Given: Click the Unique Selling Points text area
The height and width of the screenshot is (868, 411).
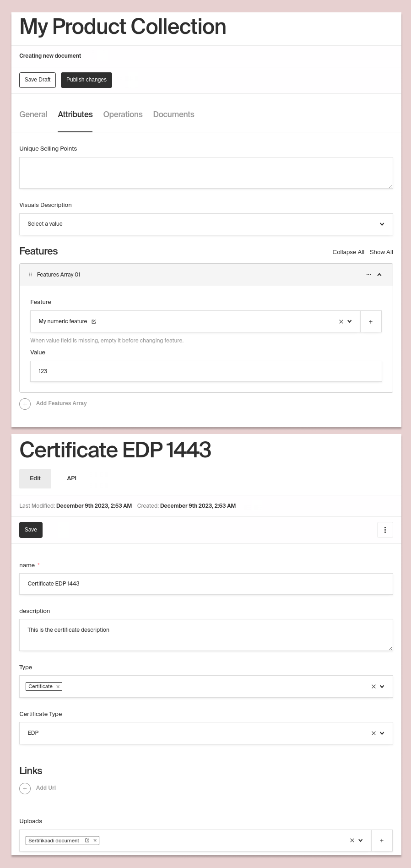Looking at the screenshot, I should click(x=206, y=173).
